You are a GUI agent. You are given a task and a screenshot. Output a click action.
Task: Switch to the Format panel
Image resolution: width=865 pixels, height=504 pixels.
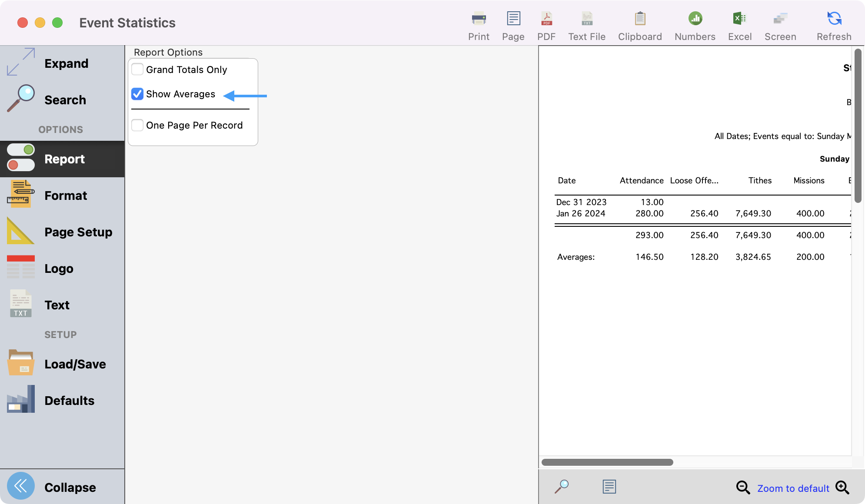pyautogui.click(x=62, y=195)
